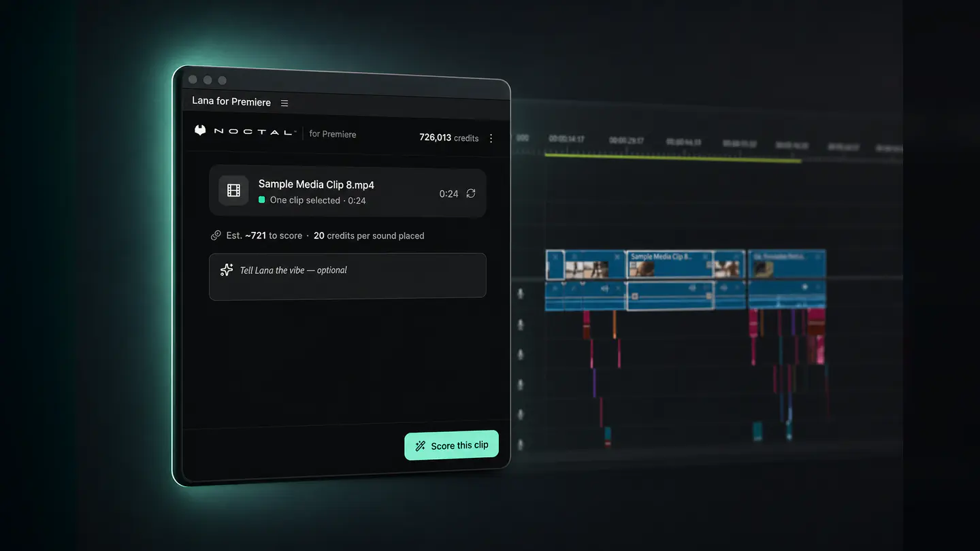Click into the Tell Lana the vibe field
Screen dimensions: 980x551
pyautogui.click(x=348, y=275)
